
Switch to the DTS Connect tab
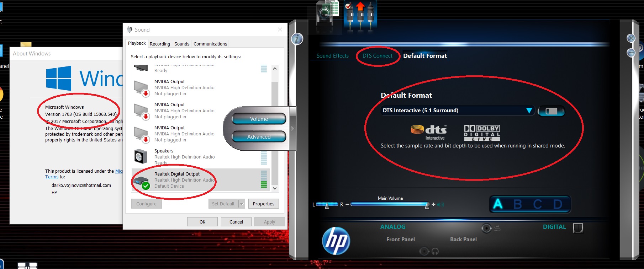point(377,56)
